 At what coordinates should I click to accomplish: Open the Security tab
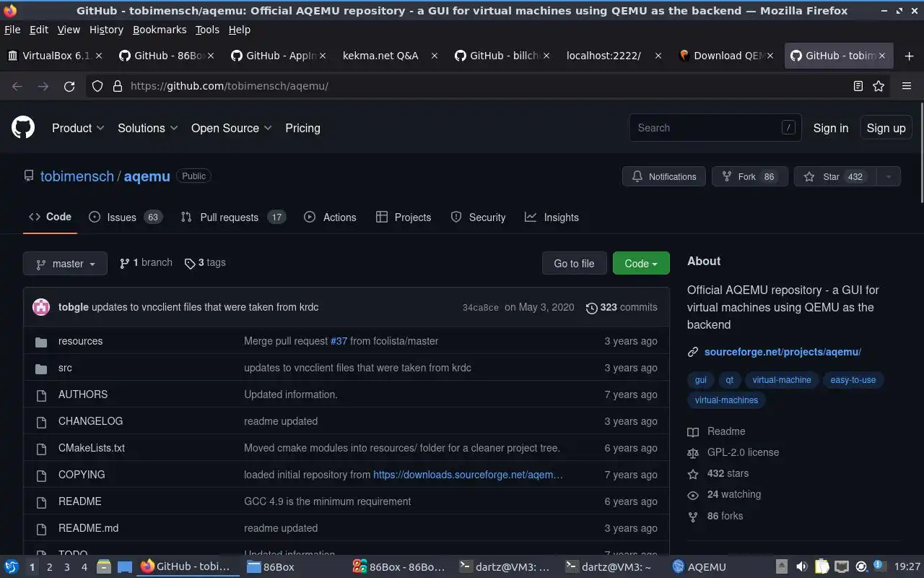pos(478,217)
